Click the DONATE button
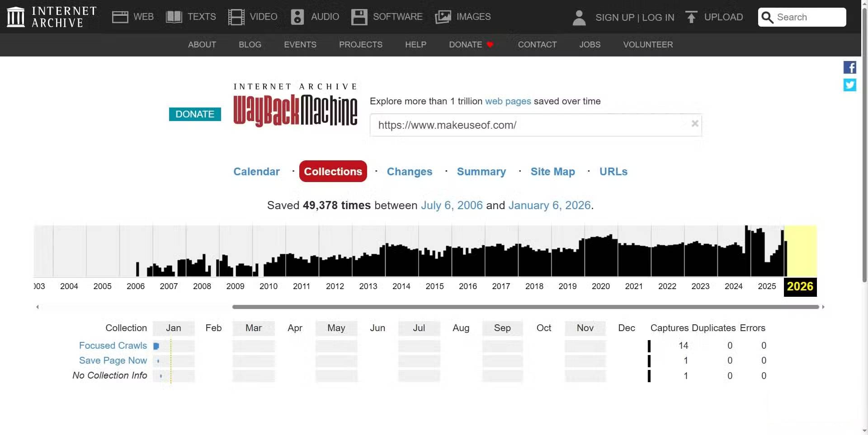Screen dimensions: 868x435 [x=194, y=114]
